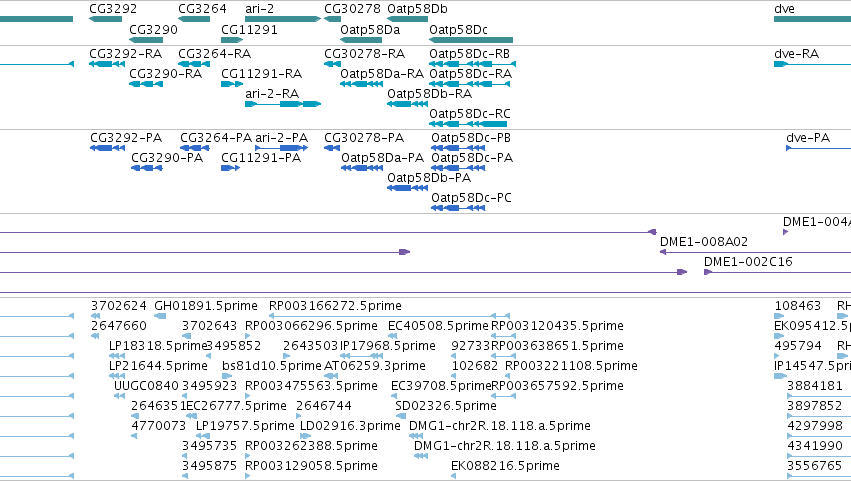Select EST RP003638651.5prime

(x=503, y=356)
